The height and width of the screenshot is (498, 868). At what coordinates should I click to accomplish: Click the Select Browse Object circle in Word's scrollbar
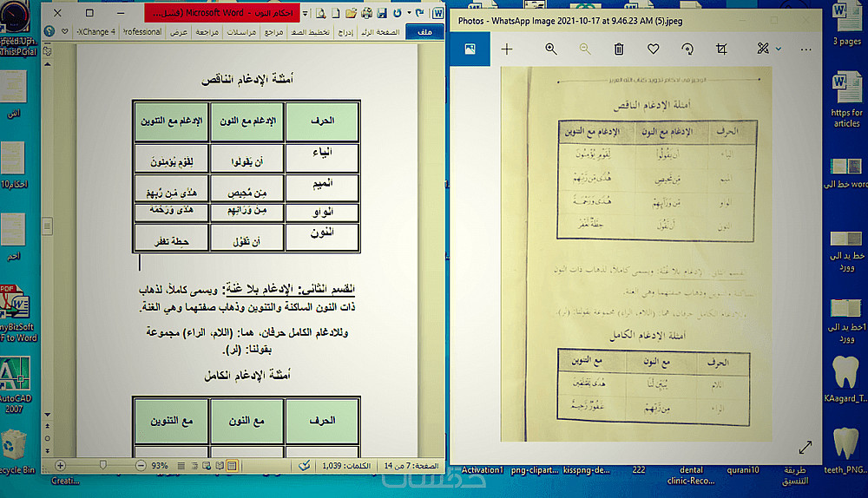pos(48,437)
